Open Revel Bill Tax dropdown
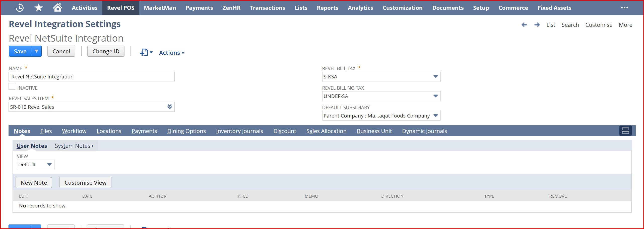 (435, 77)
